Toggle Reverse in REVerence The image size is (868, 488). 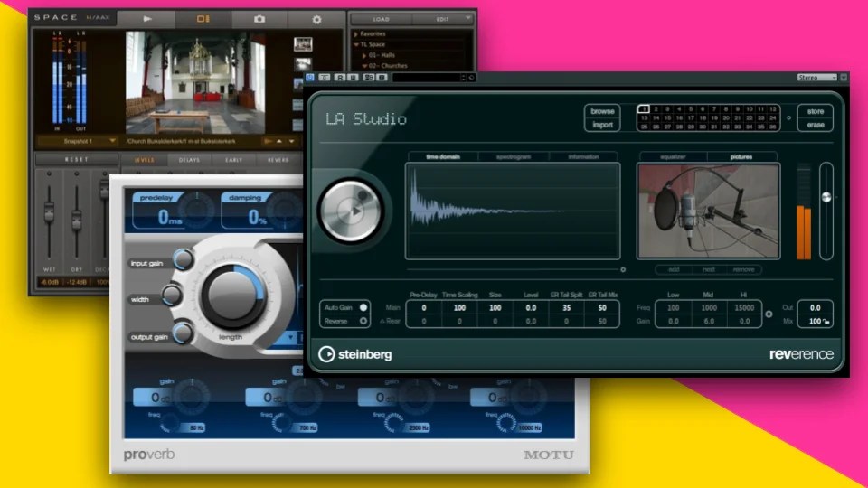pyautogui.click(x=363, y=321)
